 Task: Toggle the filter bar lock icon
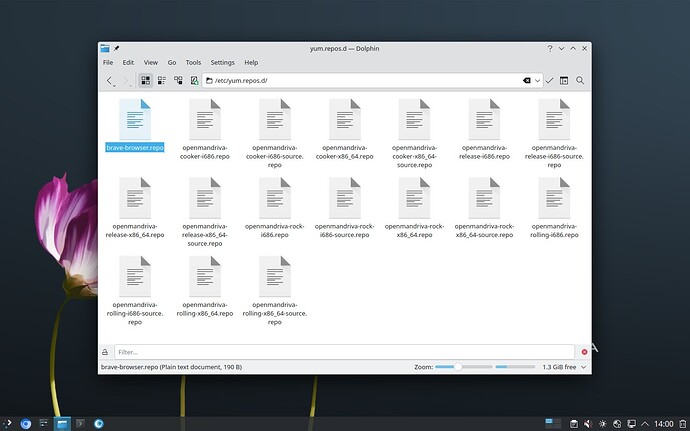(x=106, y=352)
